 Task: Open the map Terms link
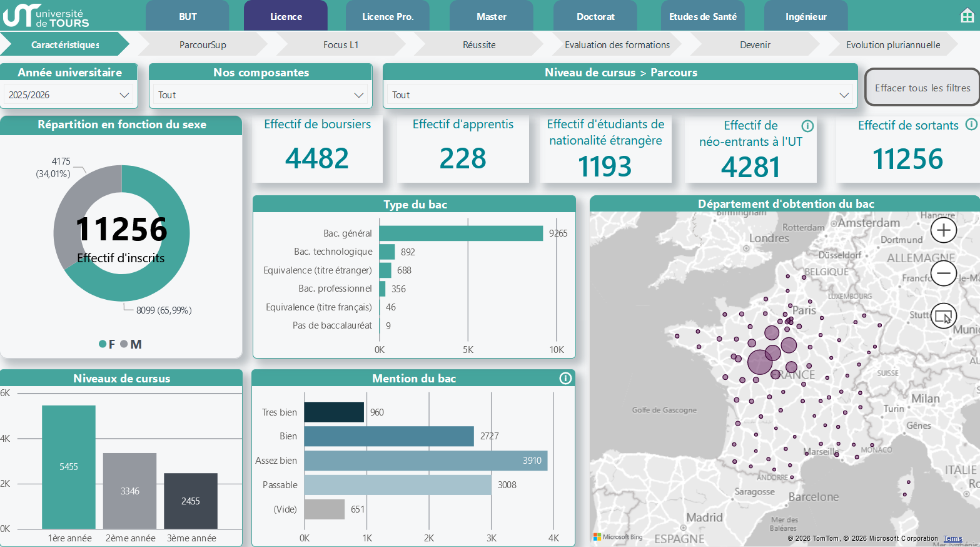coord(952,538)
